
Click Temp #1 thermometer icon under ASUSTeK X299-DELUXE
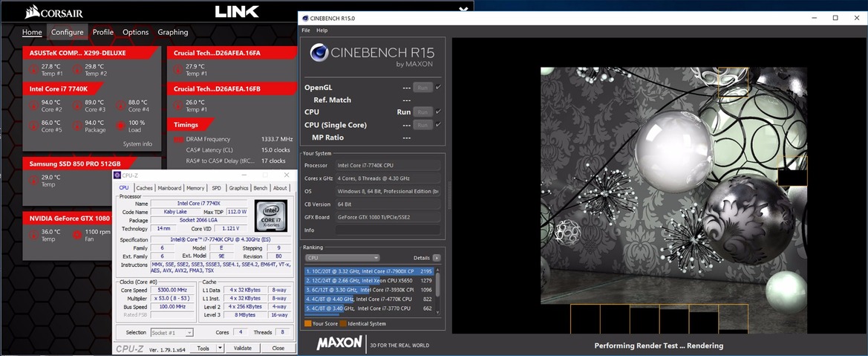click(33, 70)
